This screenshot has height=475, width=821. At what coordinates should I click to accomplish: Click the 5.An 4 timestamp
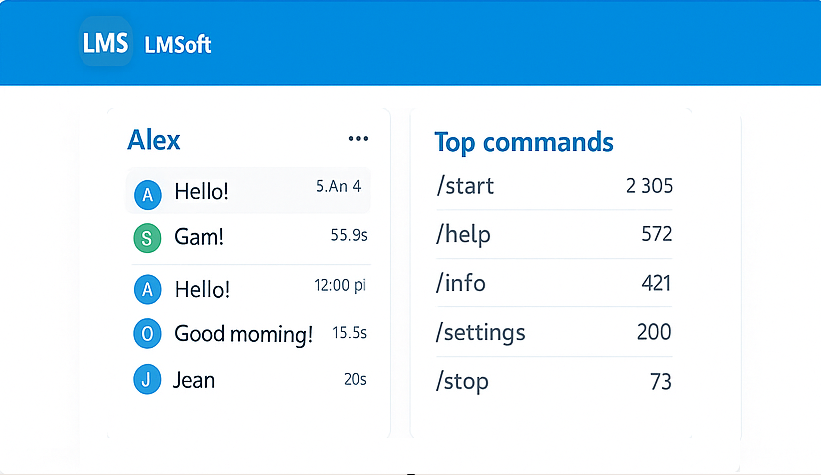[338, 186]
